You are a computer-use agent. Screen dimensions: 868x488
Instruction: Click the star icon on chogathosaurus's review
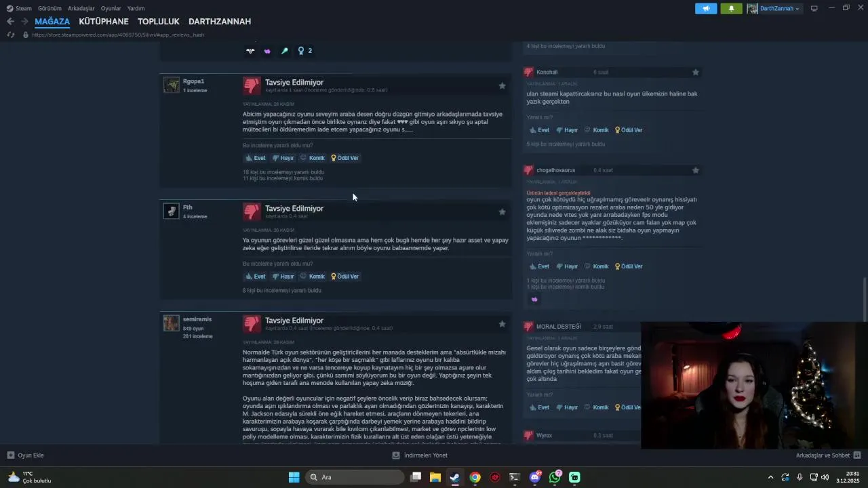pyautogui.click(x=695, y=170)
